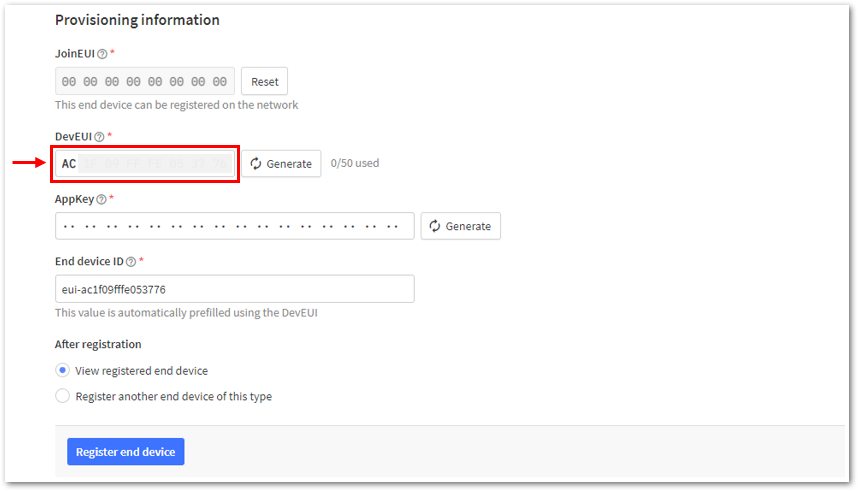
Task: Focus the JoinEUI input field
Action: (x=145, y=82)
